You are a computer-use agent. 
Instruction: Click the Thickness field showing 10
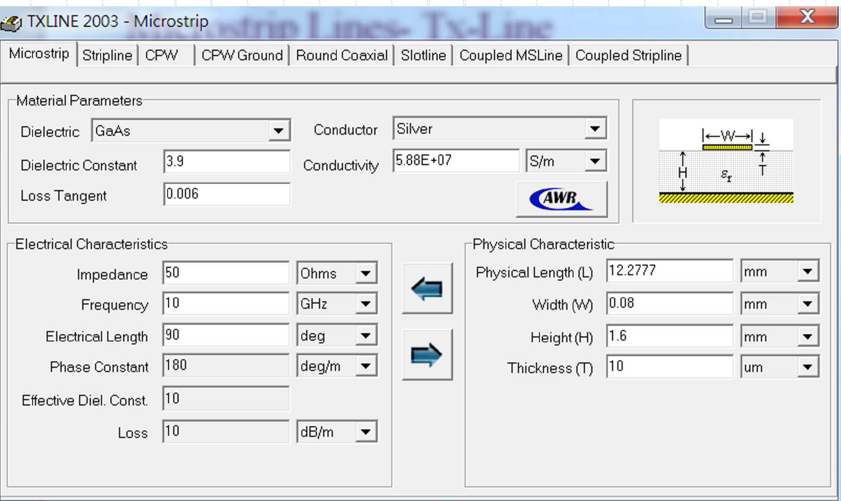point(670,367)
